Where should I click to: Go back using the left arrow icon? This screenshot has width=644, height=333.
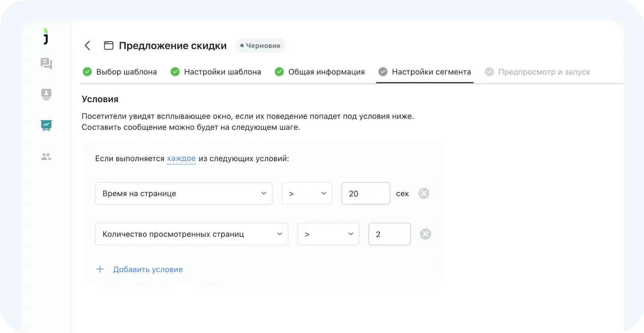[x=88, y=45]
